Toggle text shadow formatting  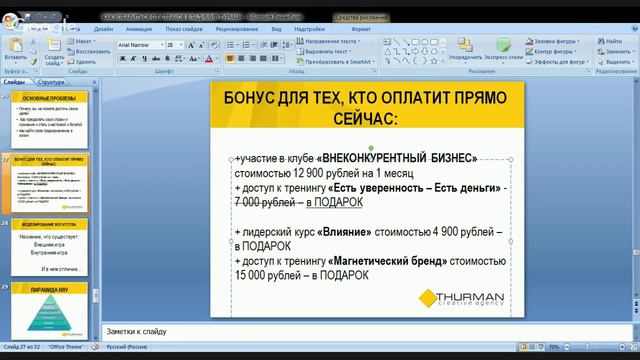click(x=167, y=59)
